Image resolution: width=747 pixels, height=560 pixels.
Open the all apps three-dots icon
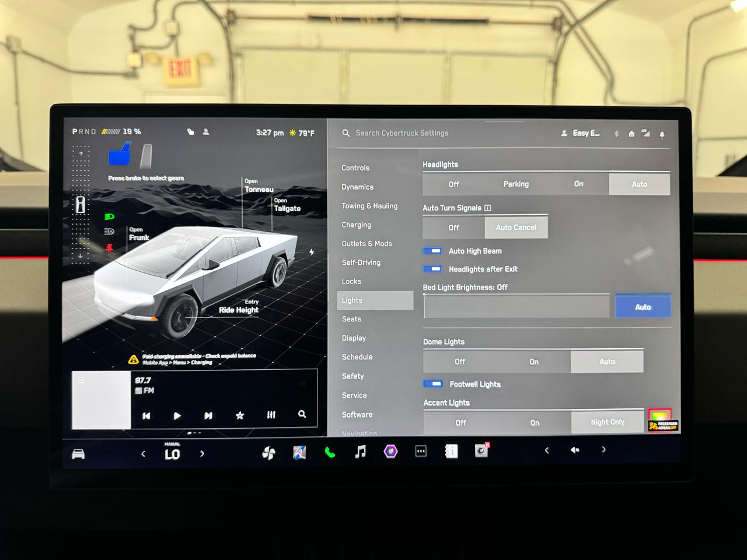421,451
